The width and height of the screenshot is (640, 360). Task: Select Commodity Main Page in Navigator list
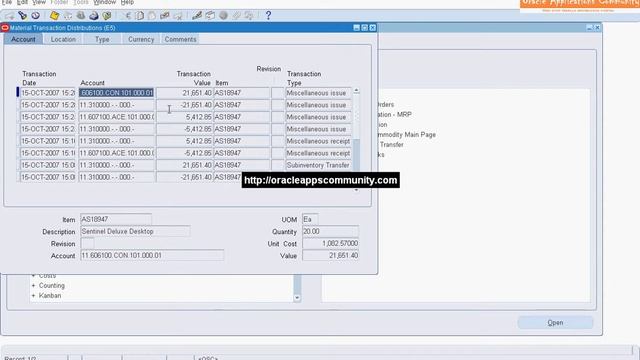(407, 134)
